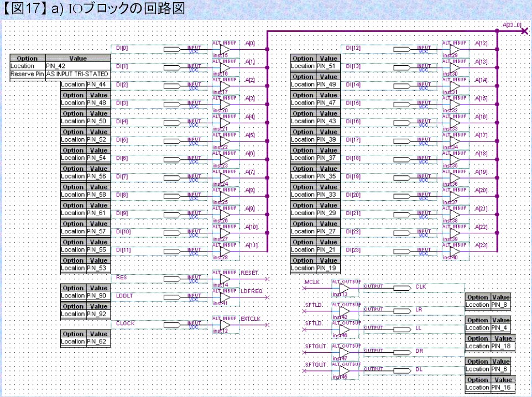Select the input pin symbol for RES
The height and width of the screenshot is (397, 532).
coord(172,279)
